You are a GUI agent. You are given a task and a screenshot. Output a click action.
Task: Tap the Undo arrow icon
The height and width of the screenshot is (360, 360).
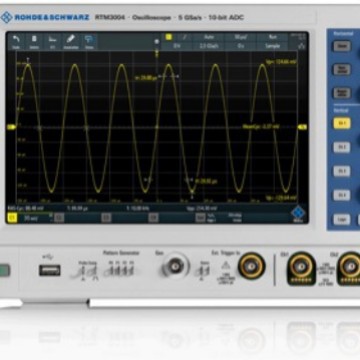point(16,40)
